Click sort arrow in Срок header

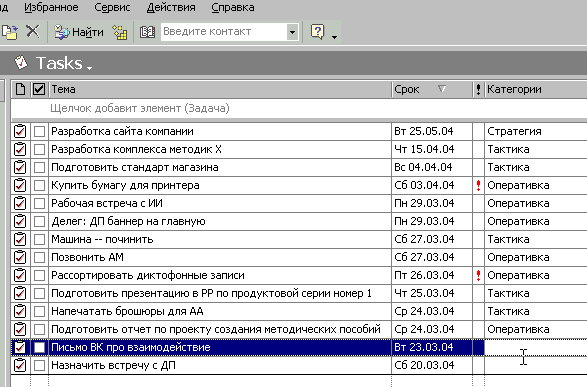(442, 89)
